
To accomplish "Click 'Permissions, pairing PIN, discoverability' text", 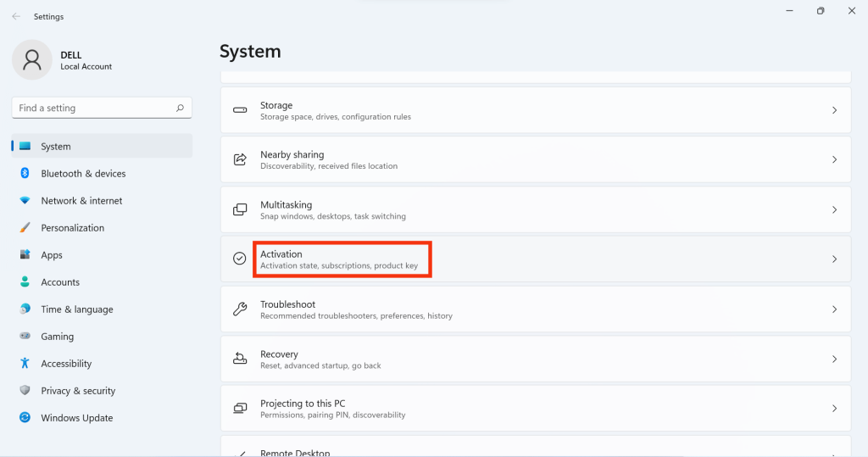I will (332, 415).
